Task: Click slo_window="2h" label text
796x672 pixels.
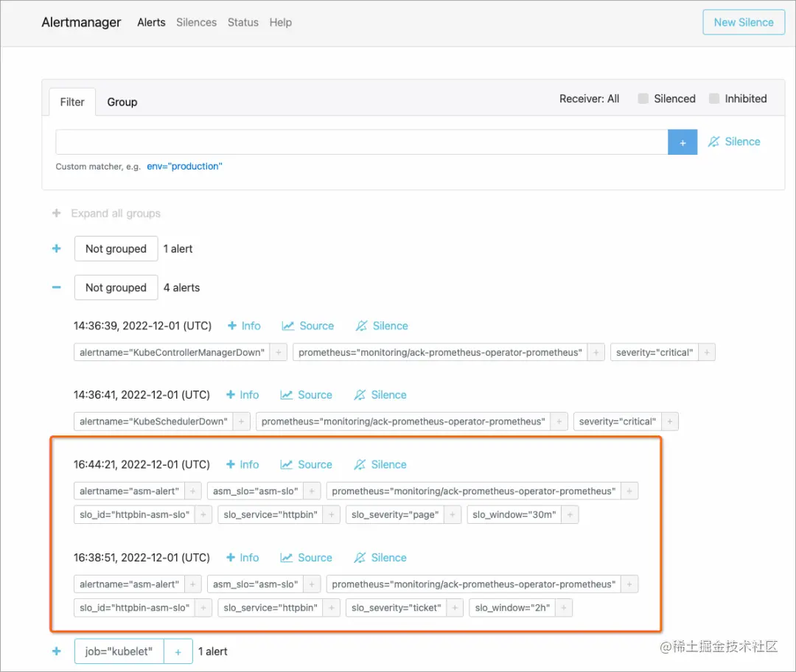Action: pyautogui.click(x=512, y=608)
